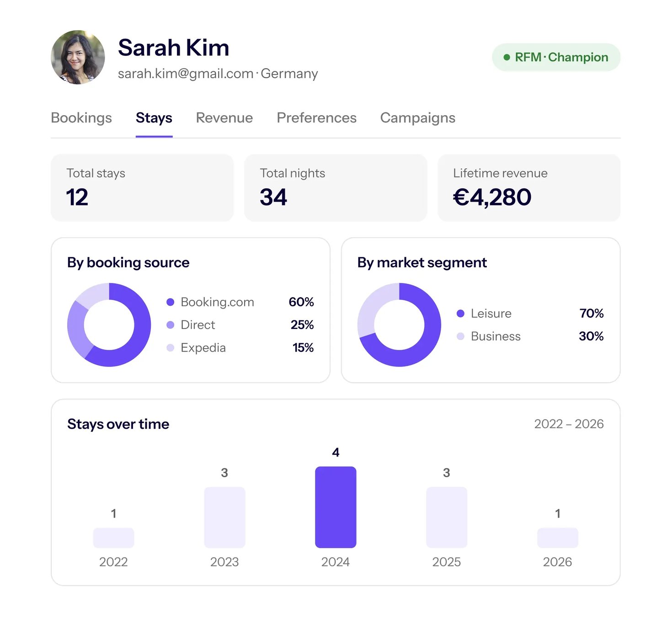Switch to the Revenue tab

[224, 118]
